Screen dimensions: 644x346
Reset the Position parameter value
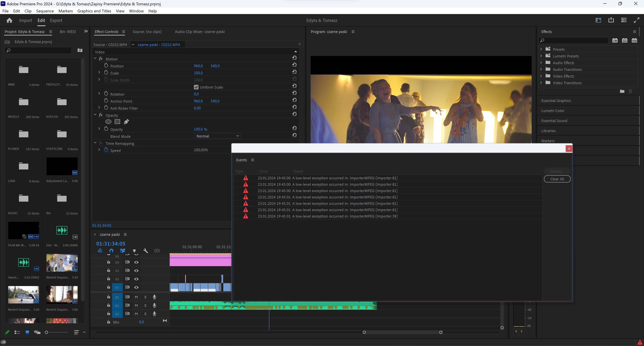(x=294, y=65)
